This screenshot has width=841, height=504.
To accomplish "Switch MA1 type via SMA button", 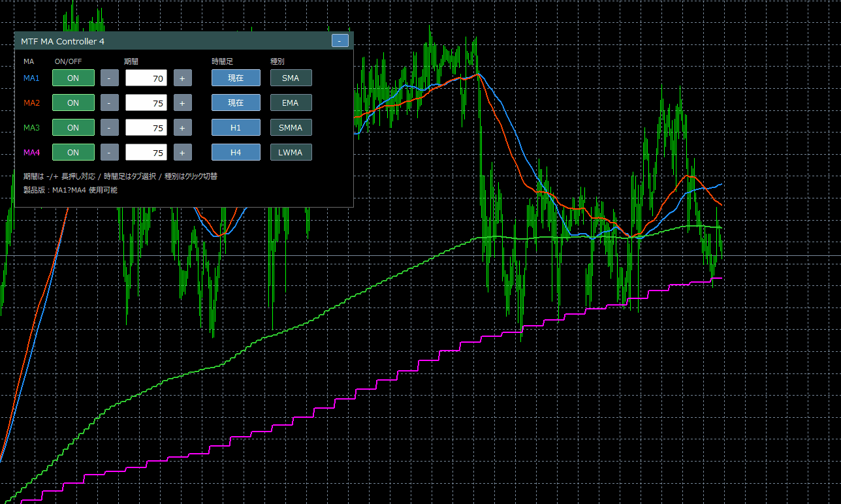I will (x=291, y=78).
